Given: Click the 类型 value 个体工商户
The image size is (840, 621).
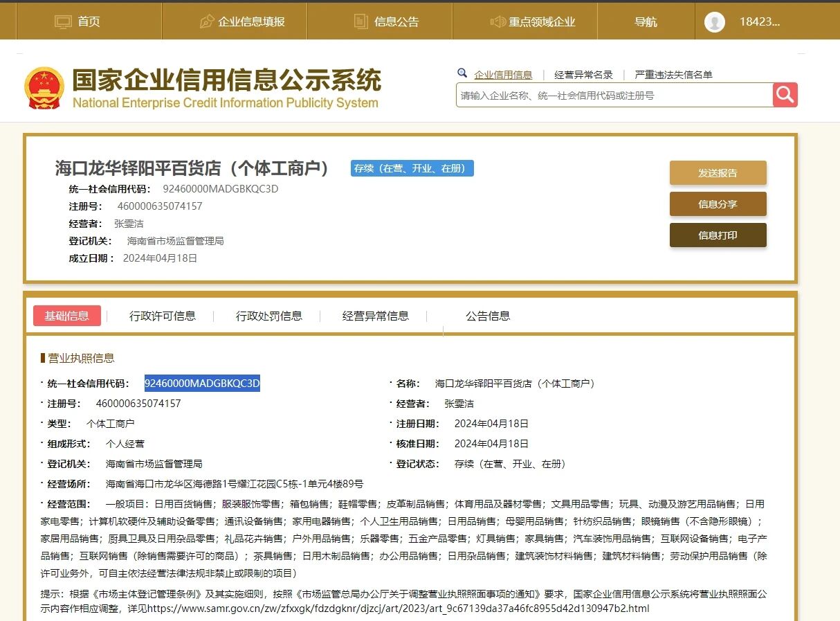Looking at the screenshot, I should pyautogui.click(x=110, y=424).
